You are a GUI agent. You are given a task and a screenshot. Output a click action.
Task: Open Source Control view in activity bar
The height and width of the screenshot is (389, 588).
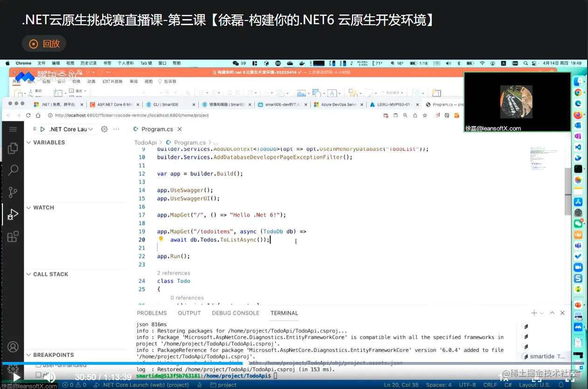(x=13, y=192)
